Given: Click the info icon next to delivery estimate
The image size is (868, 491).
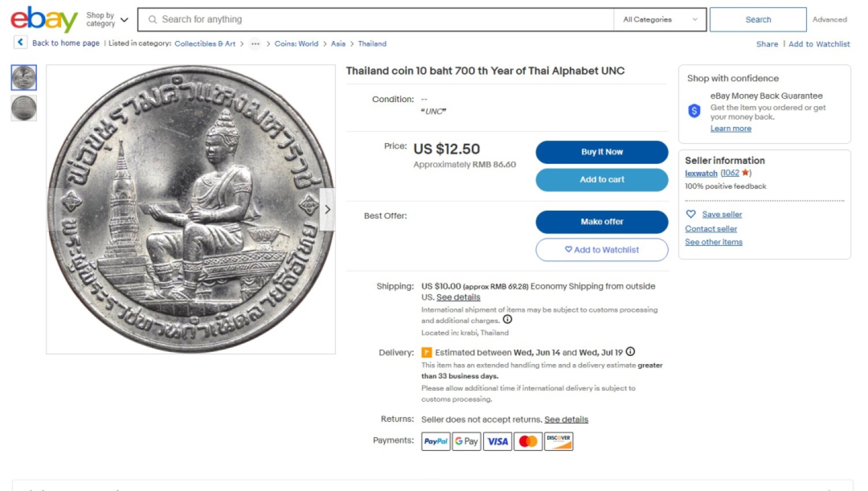Looking at the screenshot, I should 630,351.
